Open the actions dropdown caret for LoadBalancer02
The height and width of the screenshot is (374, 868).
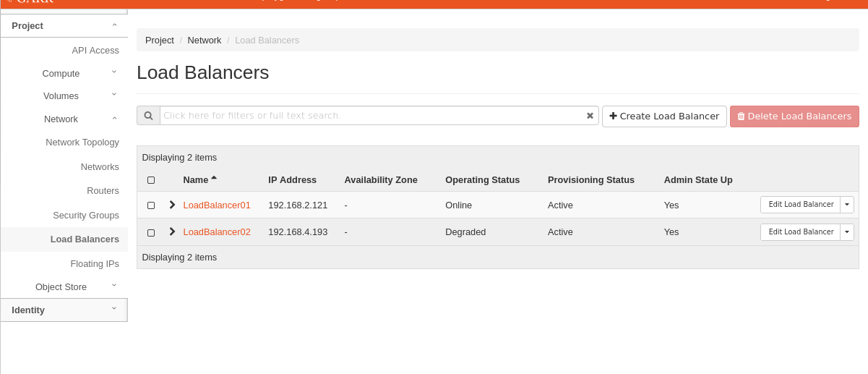pyautogui.click(x=846, y=232)
